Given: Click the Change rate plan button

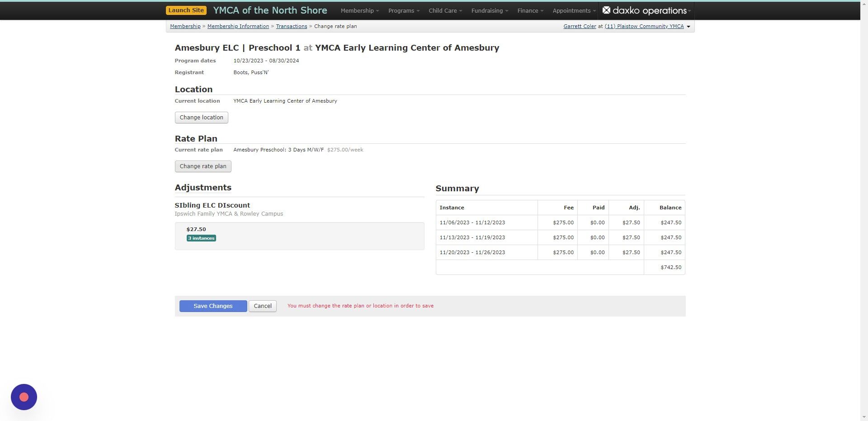Looking at the screenshot, I should pyautogui.click(x=203, y=166).
